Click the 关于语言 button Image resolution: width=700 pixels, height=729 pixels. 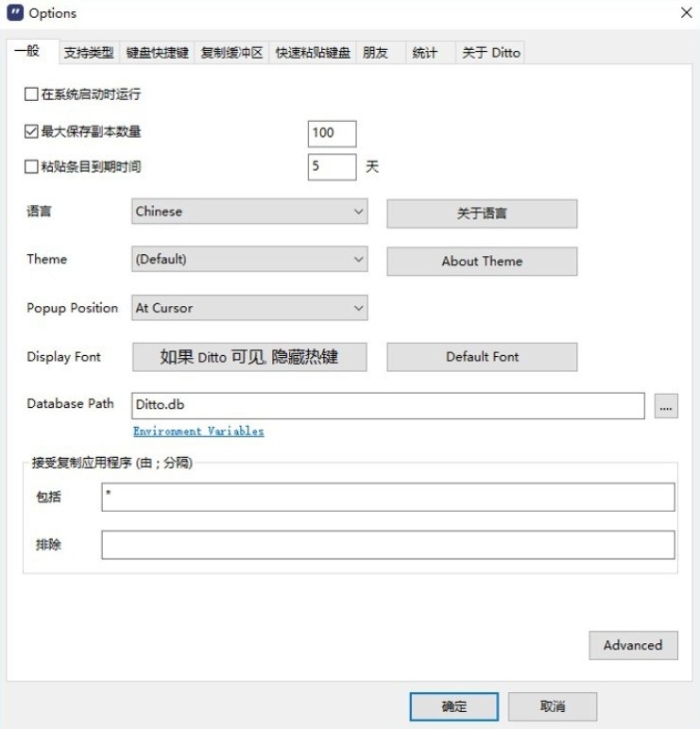(482, 213)
